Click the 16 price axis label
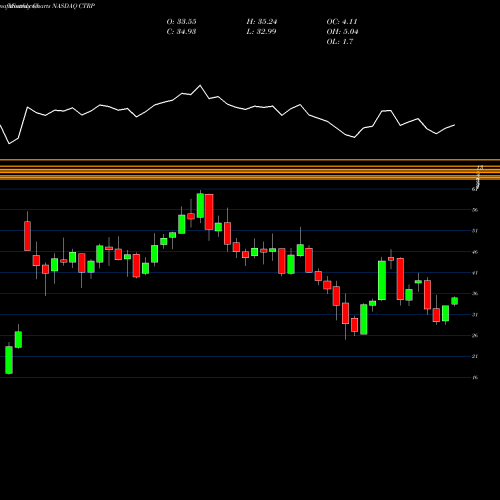Screen dimensions: 500x500 click(475, 377)
